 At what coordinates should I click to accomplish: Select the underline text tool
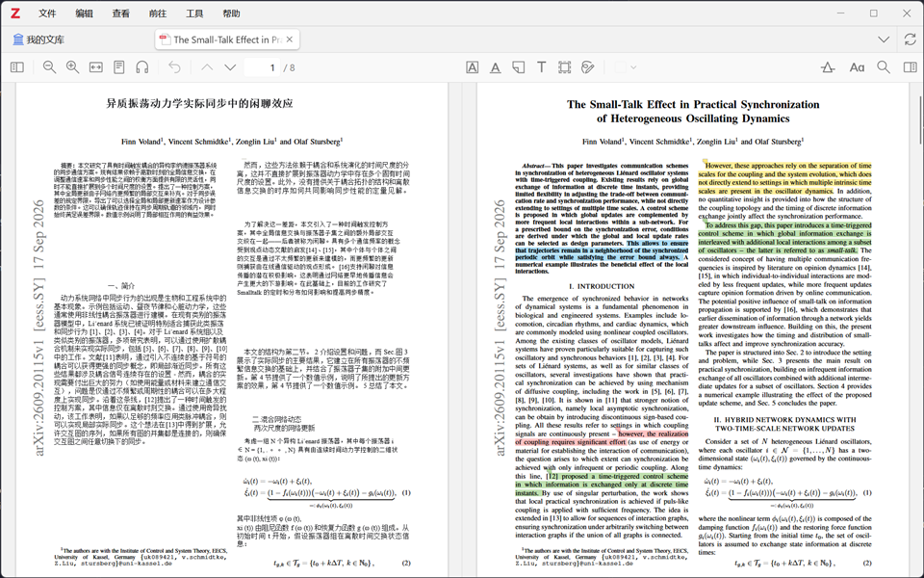[496, 67]
